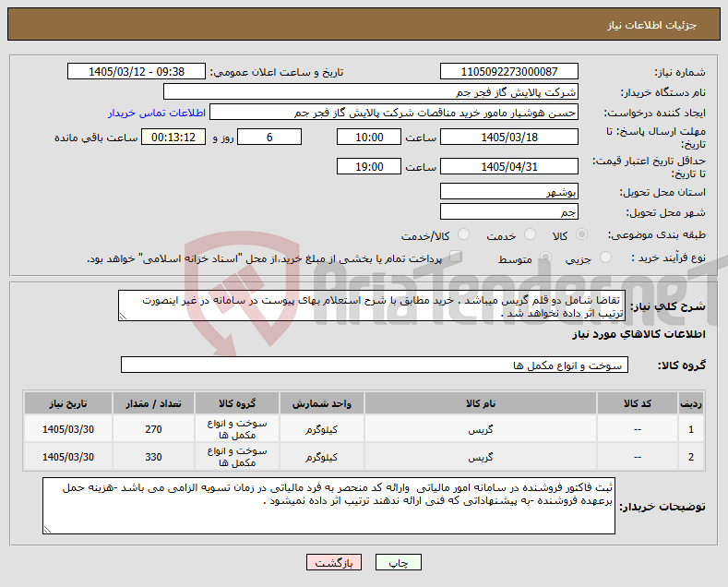Click the remaining time field 00:13:12
Viewport: 728px width, 587px height.
tap(173, 137)
